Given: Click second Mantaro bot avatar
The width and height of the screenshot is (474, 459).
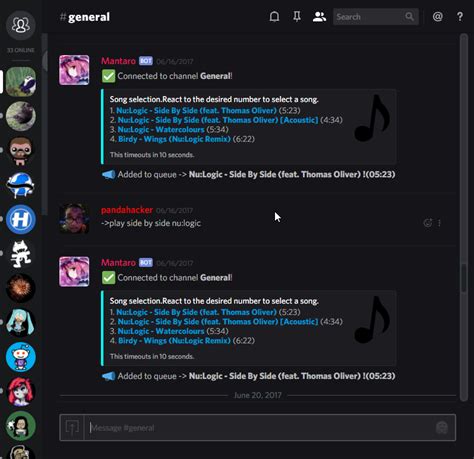Looking at the screenshot, I should pos(74,272).
